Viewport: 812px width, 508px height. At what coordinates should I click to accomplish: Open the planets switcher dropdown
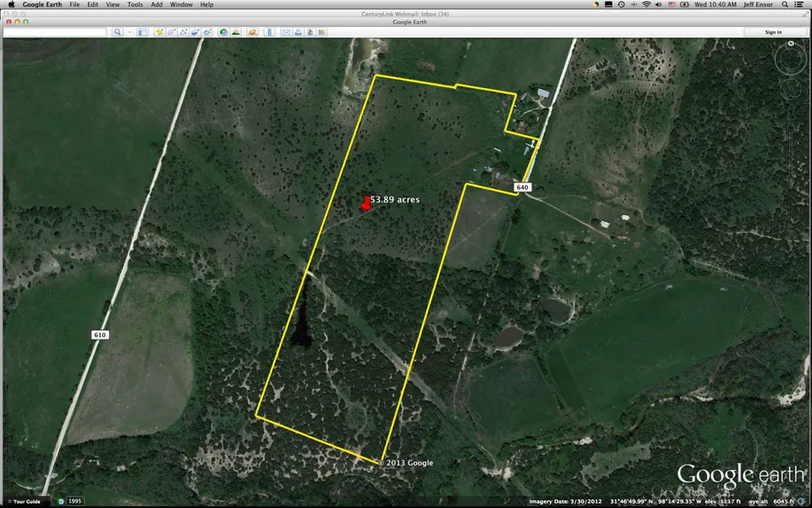(251, 32)
